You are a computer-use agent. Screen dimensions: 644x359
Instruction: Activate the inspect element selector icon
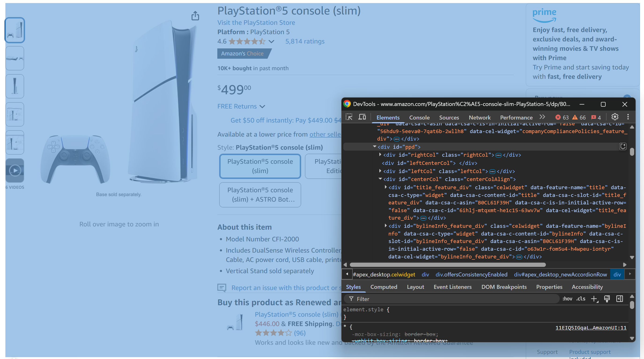pyautogui.click(x=349, y=117)
